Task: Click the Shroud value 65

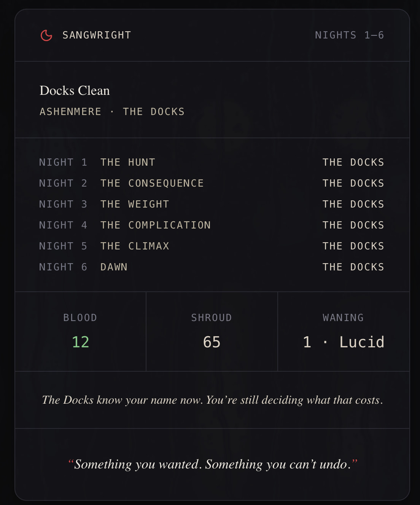Action: tap(212, 342)
